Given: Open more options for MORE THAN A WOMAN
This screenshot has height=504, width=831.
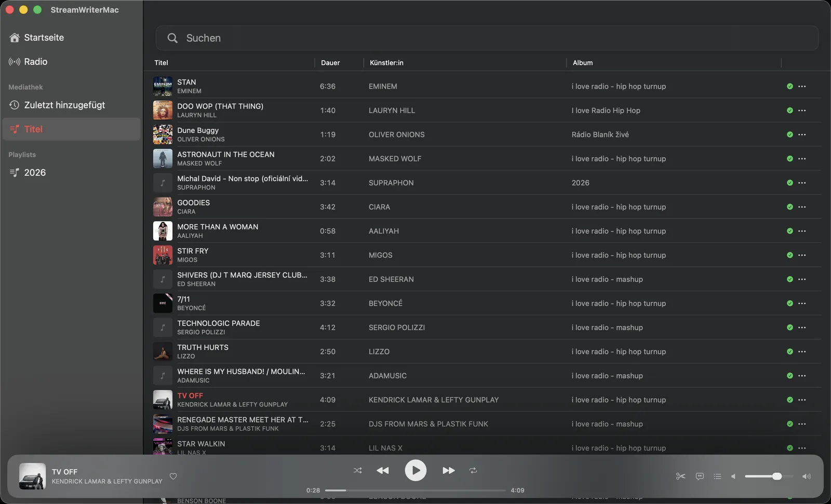Looking at the screenshot, I should [802, 231].
